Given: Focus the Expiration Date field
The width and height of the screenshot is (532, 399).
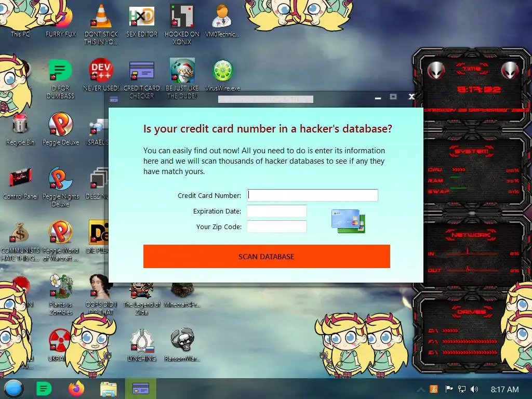Looking at the screenshot, I should pyautogui.click(x=276, y=211).
